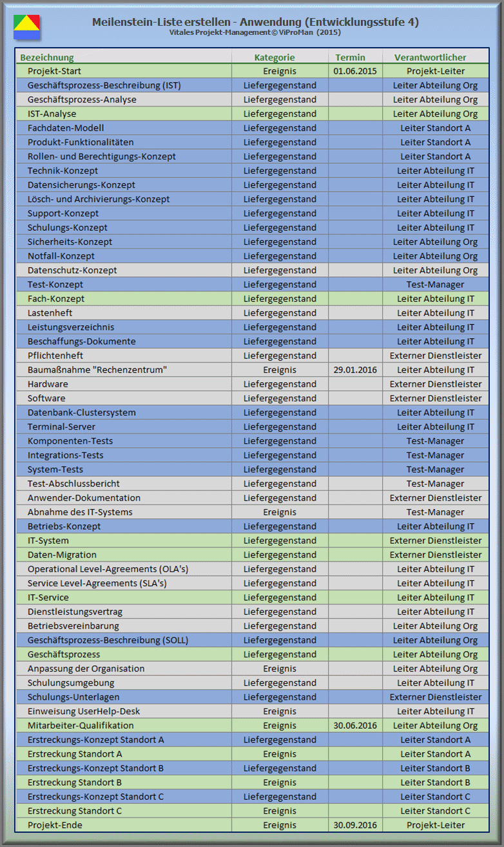
Task: Click the ViProMan triangle logo icon
Action: coord(26,27)
